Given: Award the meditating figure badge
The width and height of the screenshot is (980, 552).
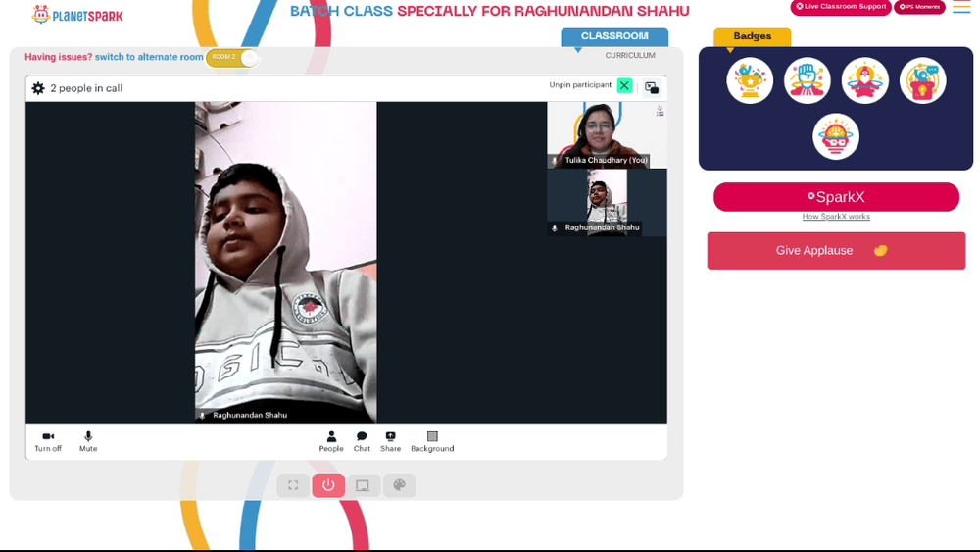Looking at the screenshot, I should click(x=865, y=80).
